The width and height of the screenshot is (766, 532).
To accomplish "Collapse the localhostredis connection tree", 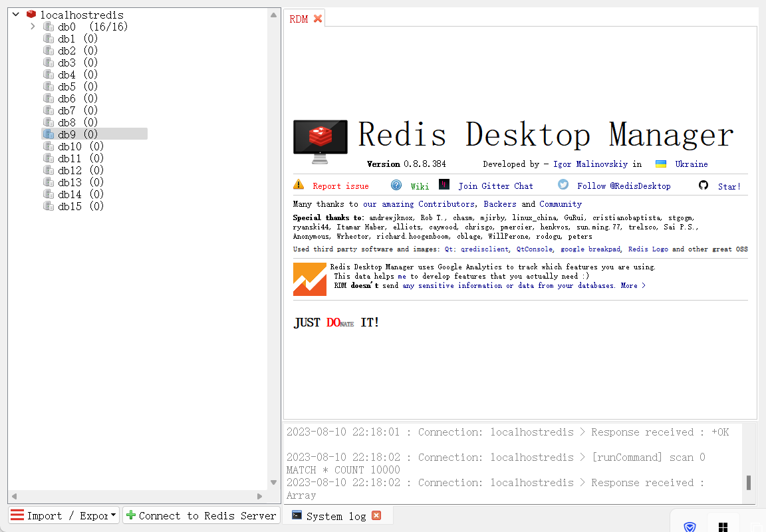I will [x=16, y=14].
